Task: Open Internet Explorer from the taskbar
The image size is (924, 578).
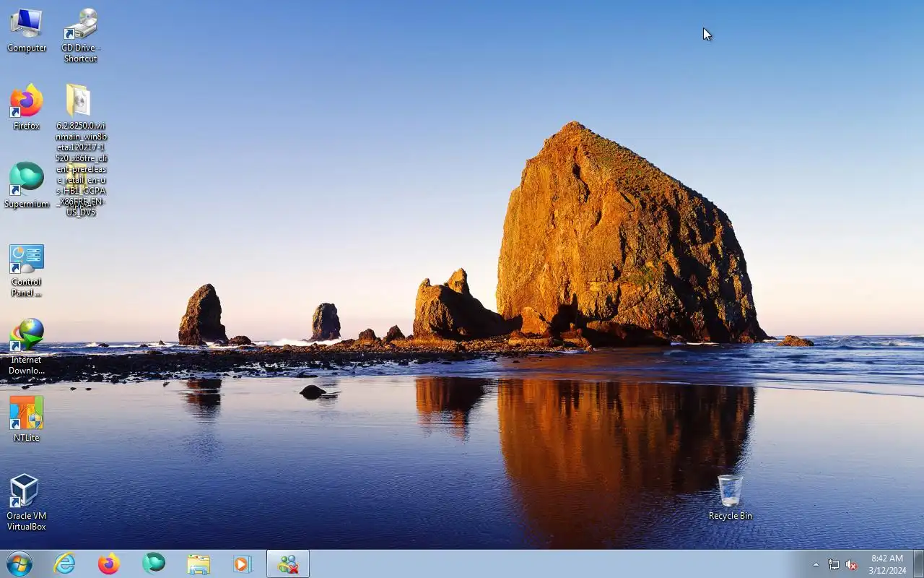Action: point(64,564)
